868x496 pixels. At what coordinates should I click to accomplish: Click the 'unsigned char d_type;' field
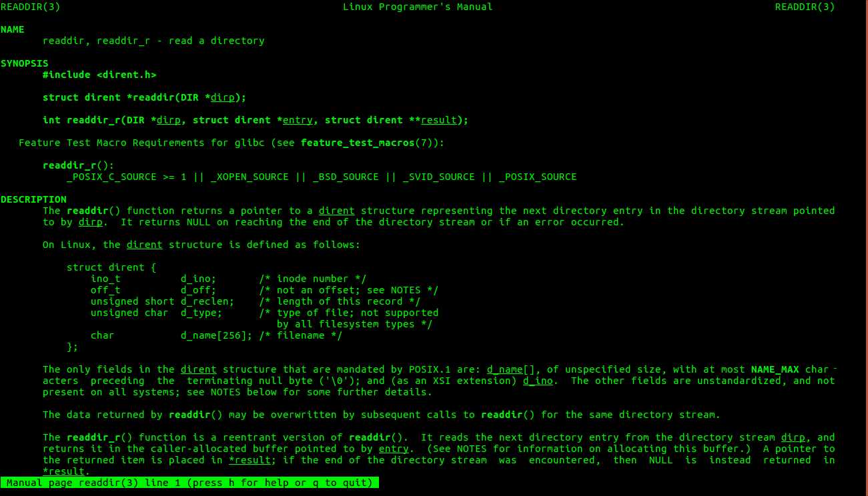(x=157, y=313)
